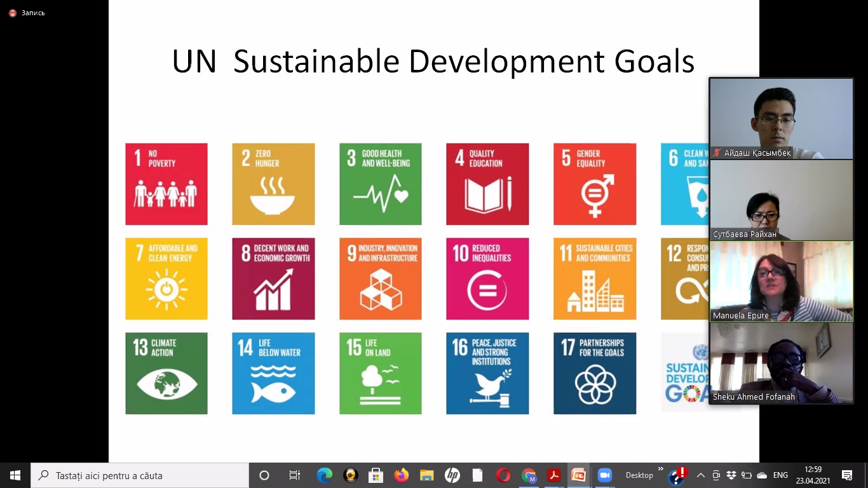Click the PowerPoint taskbar icon
The image size is (868, 488).
click(578, 475)
